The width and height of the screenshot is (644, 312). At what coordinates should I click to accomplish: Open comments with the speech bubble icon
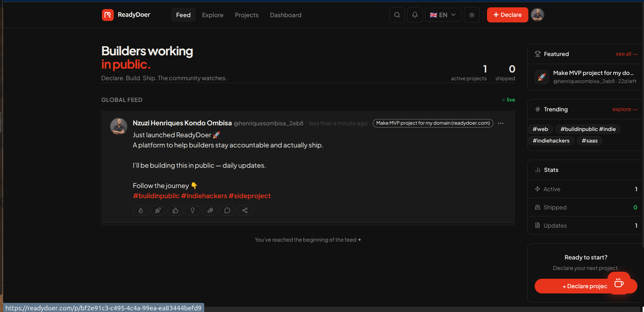click(227, 210)
